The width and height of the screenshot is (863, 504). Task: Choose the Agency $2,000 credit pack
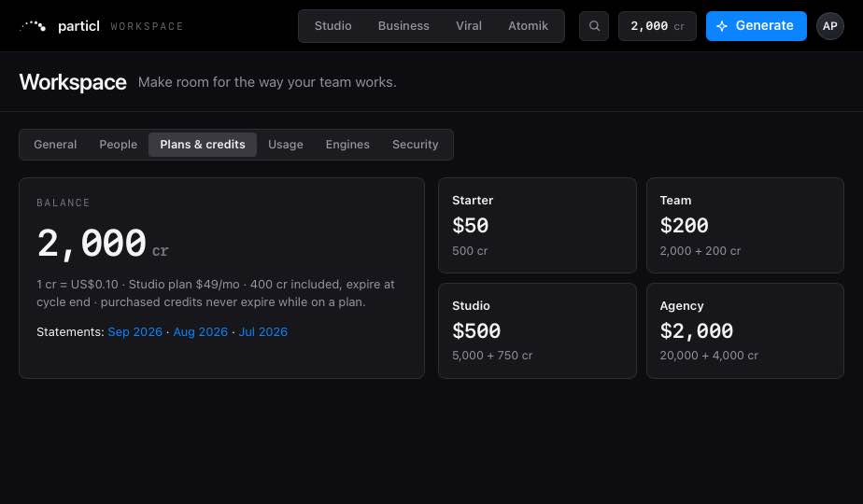pos(745,330)
